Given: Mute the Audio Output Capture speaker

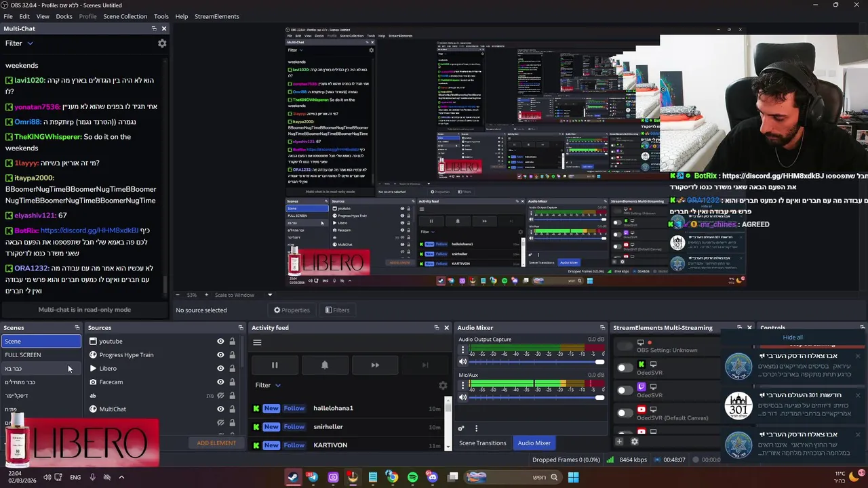Looking at the screenshot, I should (x=463, y=361).
